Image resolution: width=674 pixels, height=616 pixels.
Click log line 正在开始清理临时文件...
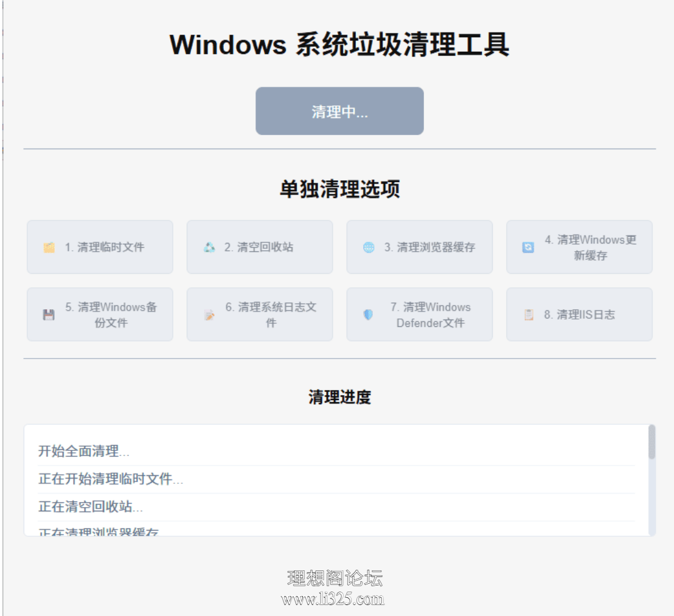coord(111,479)
